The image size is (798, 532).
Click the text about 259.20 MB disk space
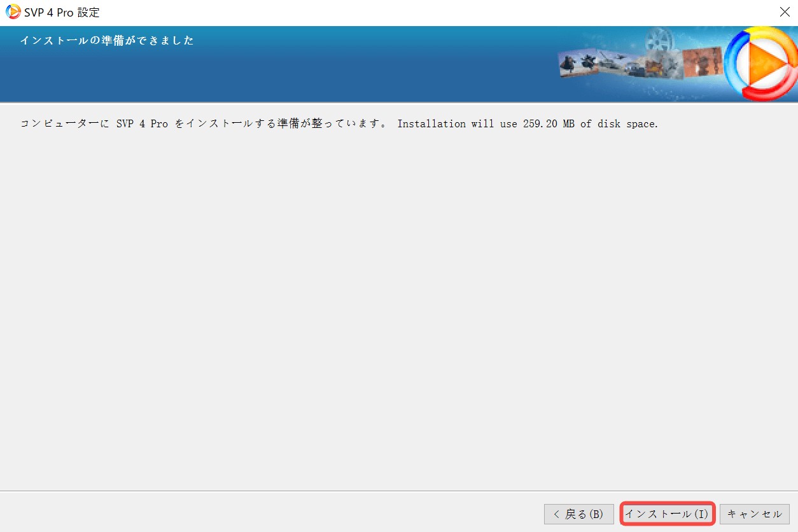click(x=528, y=123)
